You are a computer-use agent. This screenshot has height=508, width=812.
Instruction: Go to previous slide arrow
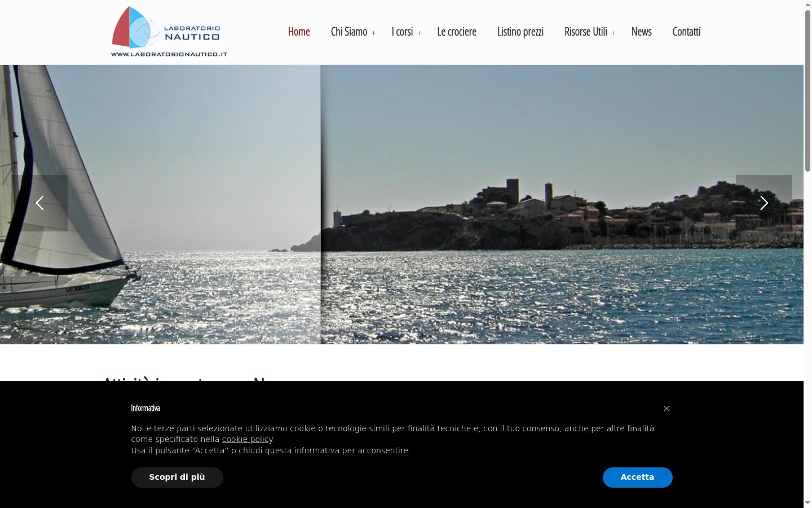39,203
